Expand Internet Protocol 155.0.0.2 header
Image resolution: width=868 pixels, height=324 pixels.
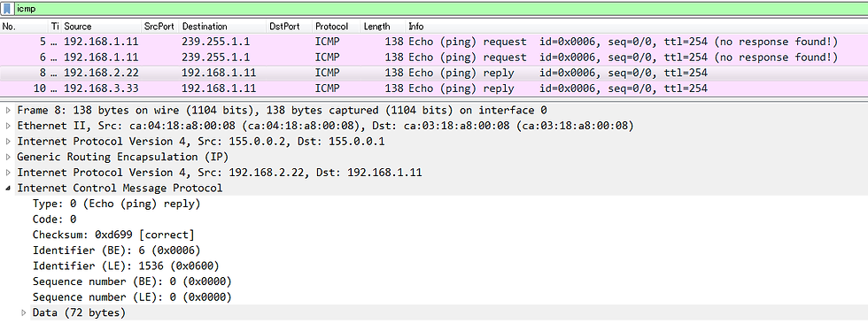8,141
